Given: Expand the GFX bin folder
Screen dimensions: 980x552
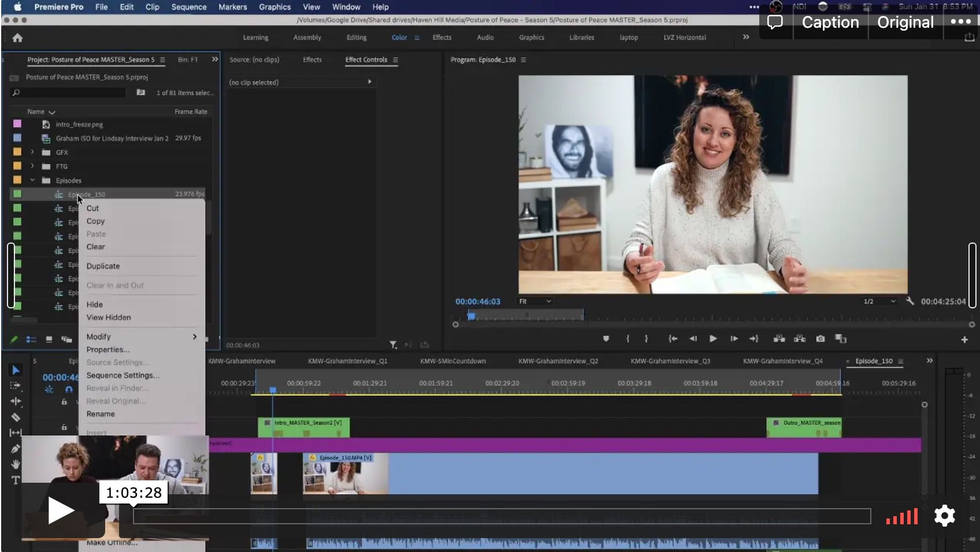Looking at the screenshot, I should [32, 152].
